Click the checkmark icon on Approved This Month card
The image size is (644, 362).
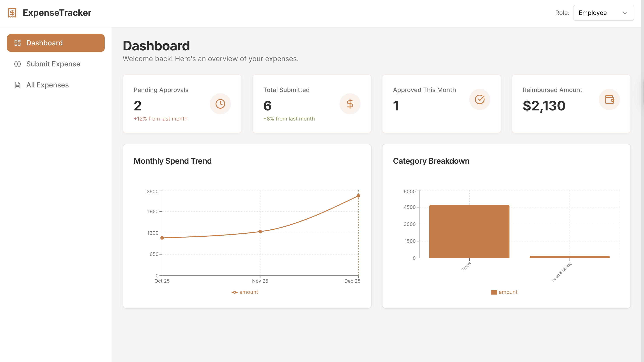pos(479,99)
